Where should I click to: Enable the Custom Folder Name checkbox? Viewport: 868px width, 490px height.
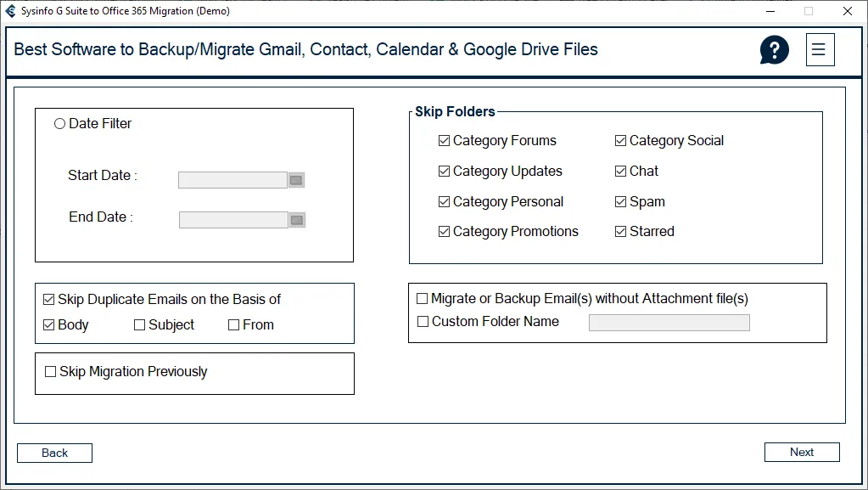(423, 322)
